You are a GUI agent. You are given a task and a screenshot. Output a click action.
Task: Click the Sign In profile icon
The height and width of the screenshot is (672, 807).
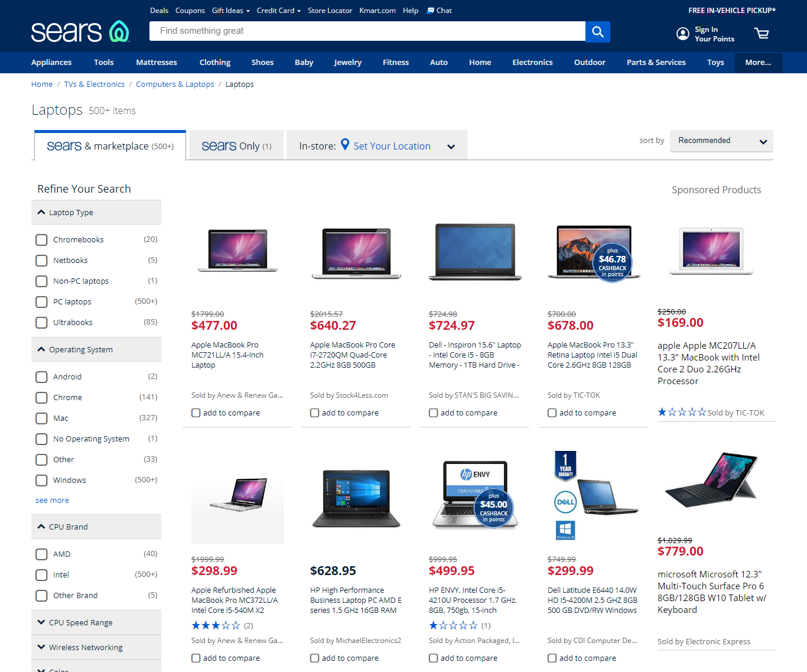682,34
